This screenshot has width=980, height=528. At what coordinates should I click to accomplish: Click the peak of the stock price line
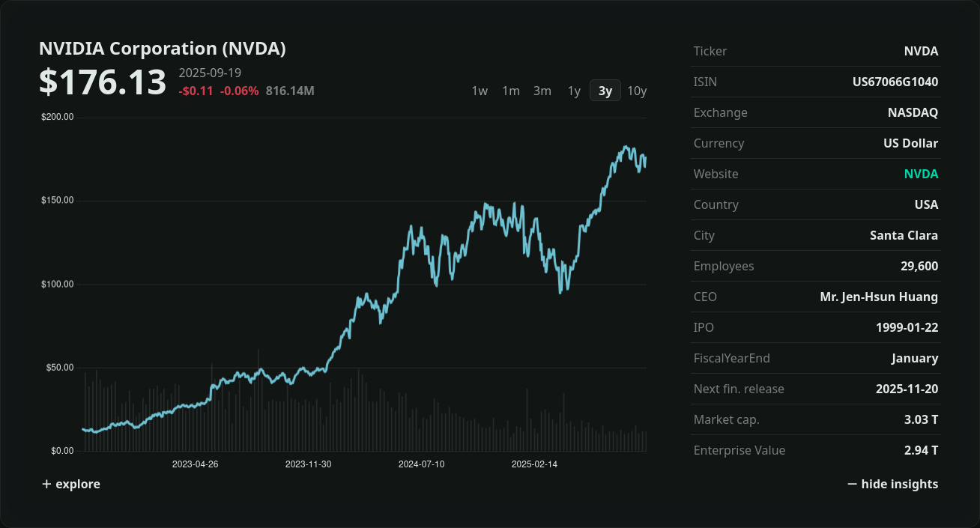[x=626, y=146]
